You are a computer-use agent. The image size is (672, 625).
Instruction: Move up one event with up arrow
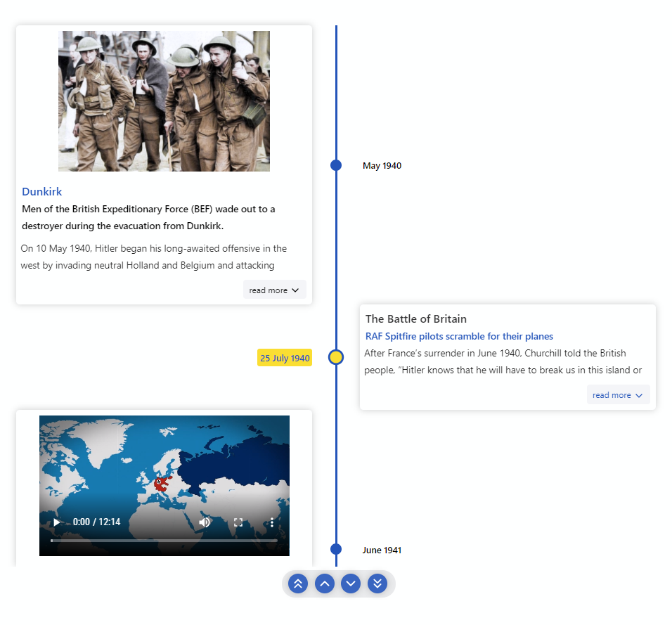click(324, 584)
